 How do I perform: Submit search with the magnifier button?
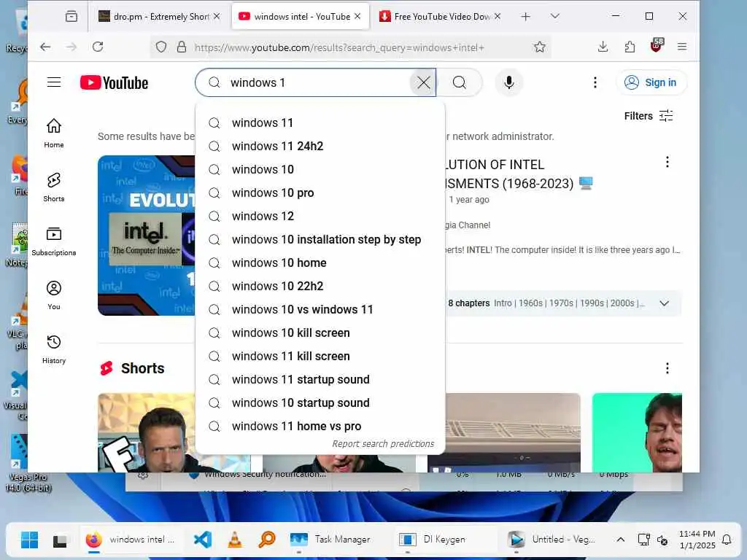point(460,82)
